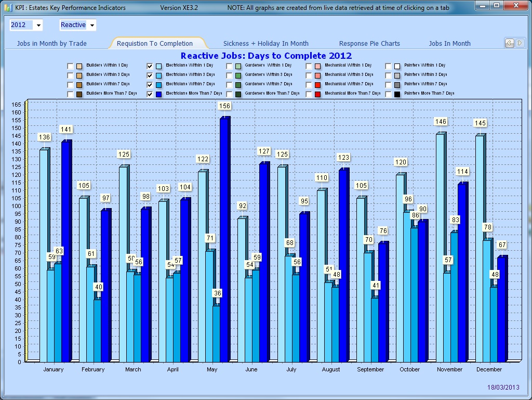Select the Requistion To Completion tab
This screenshot has width=532, height=400.
click(x=155, y=44)
